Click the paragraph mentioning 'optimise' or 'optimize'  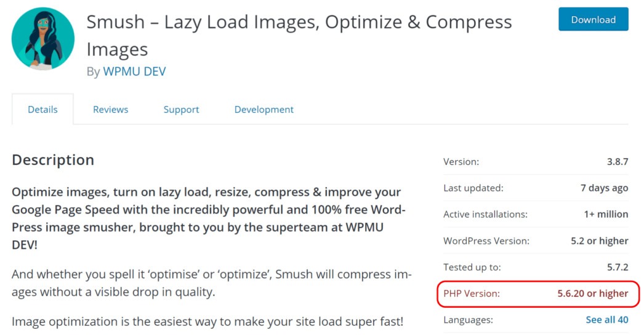212,283
